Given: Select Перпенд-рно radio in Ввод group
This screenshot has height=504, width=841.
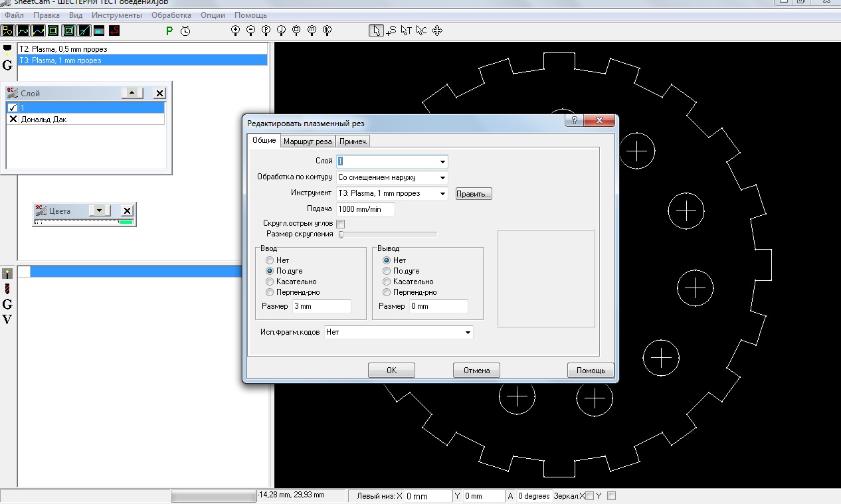Looking at the screenshot, I should tap(270, 292).
